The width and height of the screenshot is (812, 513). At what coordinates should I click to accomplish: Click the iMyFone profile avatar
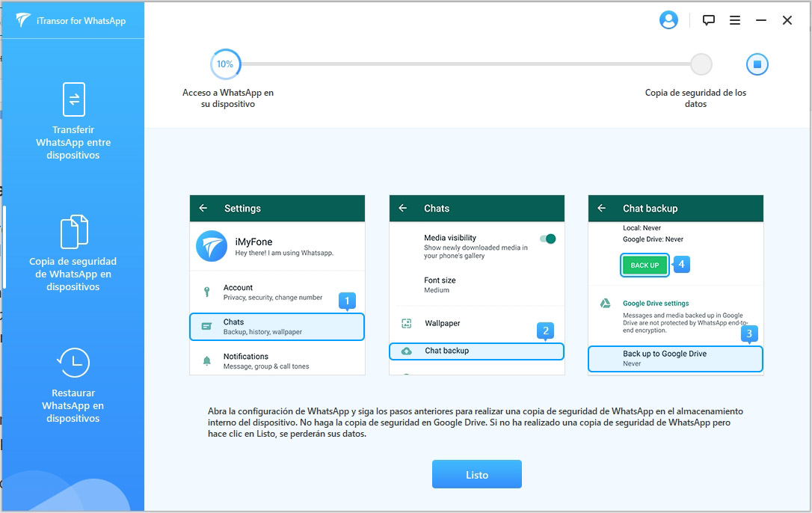pos(212,245)
